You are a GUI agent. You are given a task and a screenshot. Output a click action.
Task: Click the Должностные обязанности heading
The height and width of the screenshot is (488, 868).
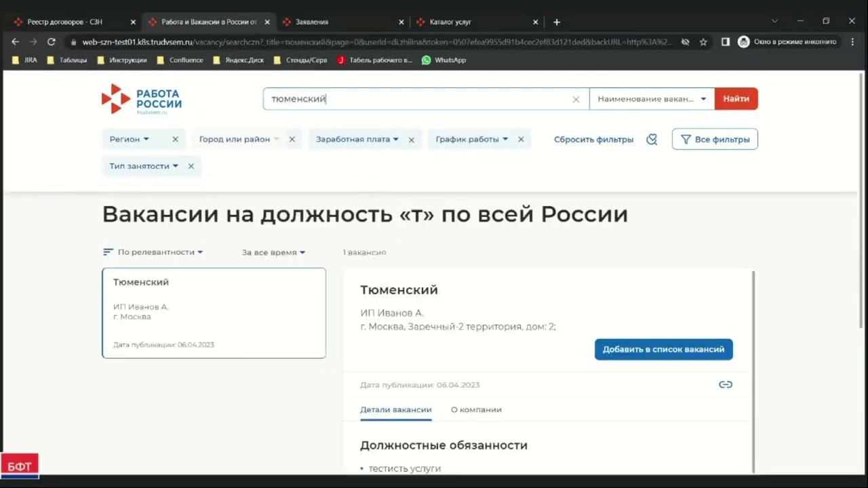point(443,445)
